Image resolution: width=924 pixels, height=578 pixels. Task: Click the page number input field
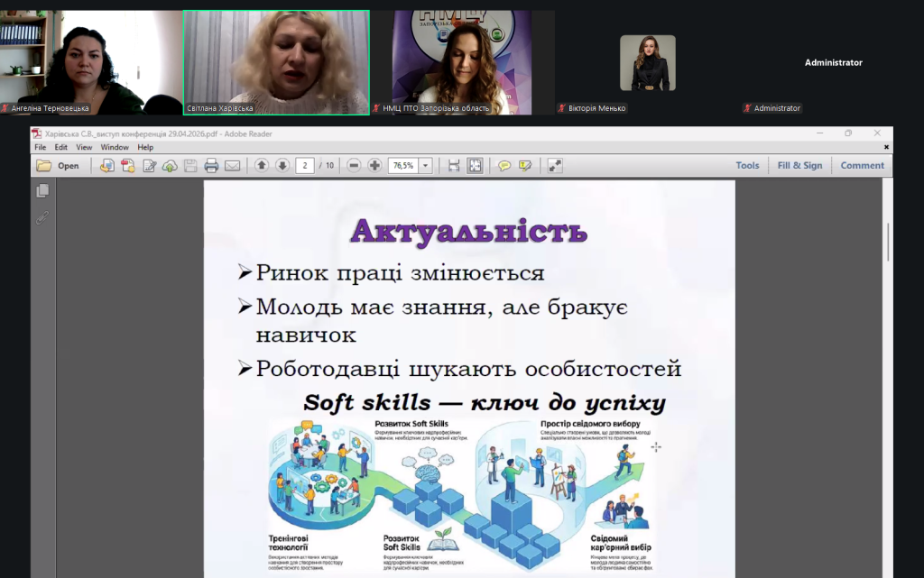(x=305, y=166)
